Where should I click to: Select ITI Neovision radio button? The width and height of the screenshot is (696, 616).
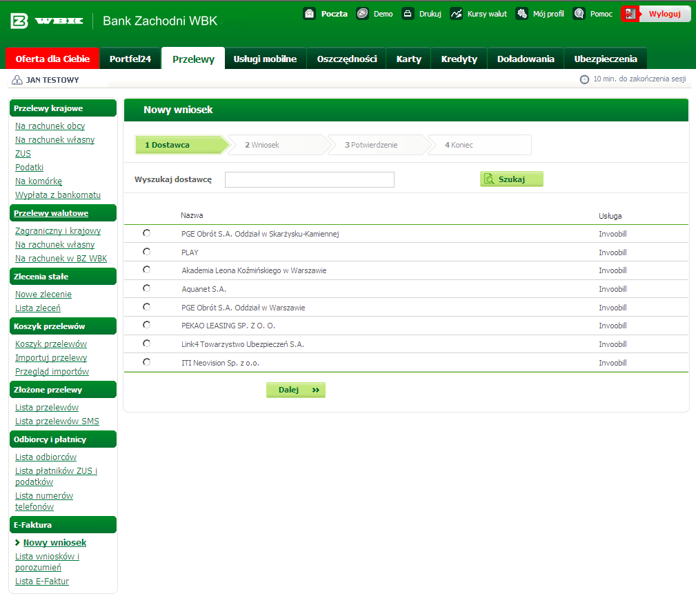[146, 362]
